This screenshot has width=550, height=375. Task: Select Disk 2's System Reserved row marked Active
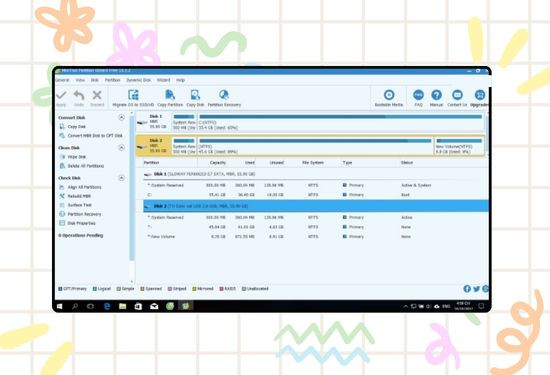click(x=316, y=217)
